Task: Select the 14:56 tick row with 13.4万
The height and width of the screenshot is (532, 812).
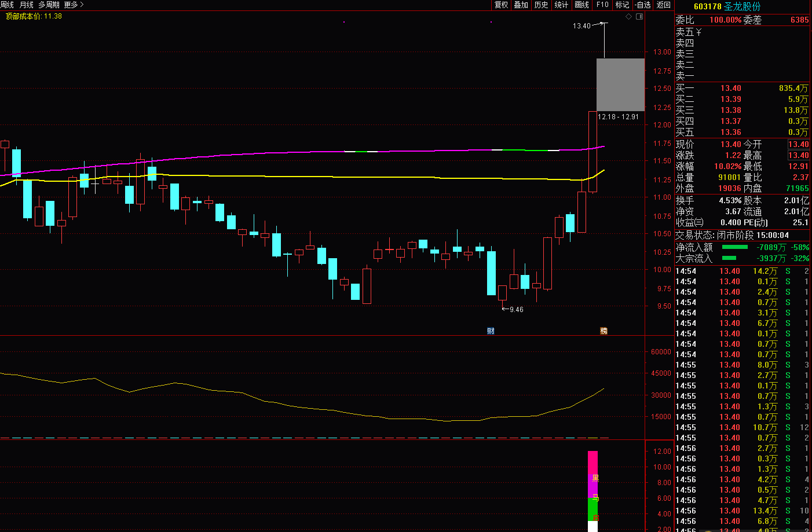Action: tap(742, 511)
